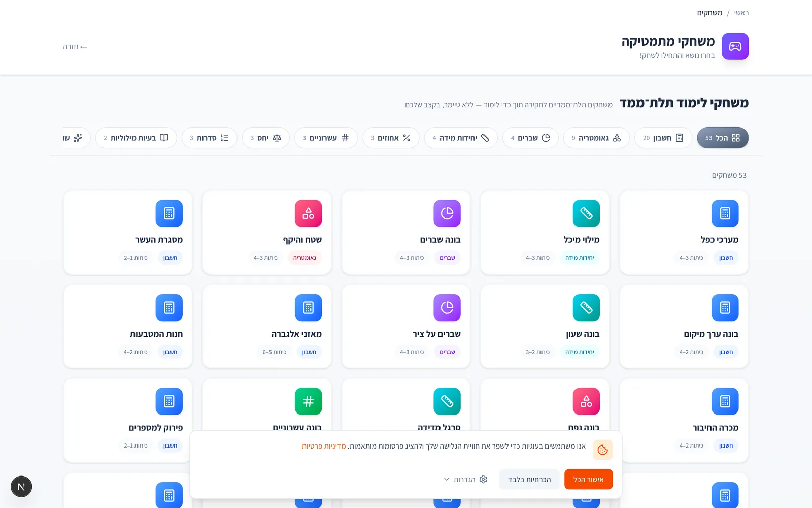Open the סרגל מדידה ruler icon
812x508 pixels.
(x=447, y=401)
